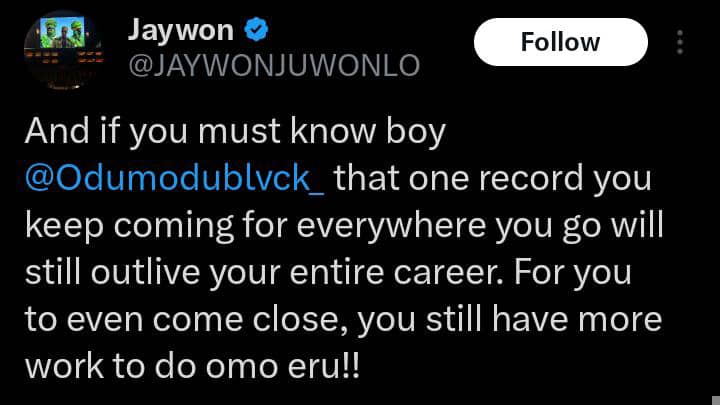Click the tweet line 'And if you must know boy'
This screenshot has height=405, width=720.
coord(235,132)
